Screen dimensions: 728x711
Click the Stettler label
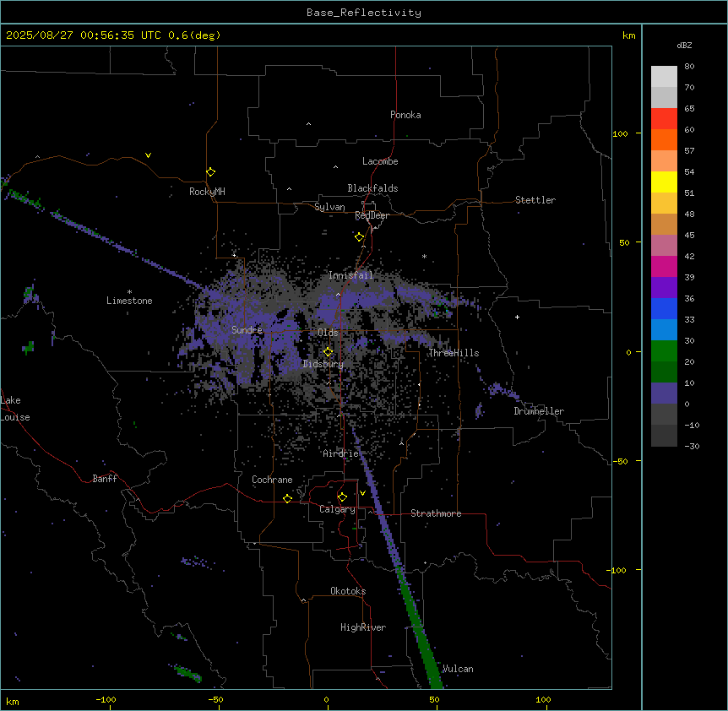(535, 200)
